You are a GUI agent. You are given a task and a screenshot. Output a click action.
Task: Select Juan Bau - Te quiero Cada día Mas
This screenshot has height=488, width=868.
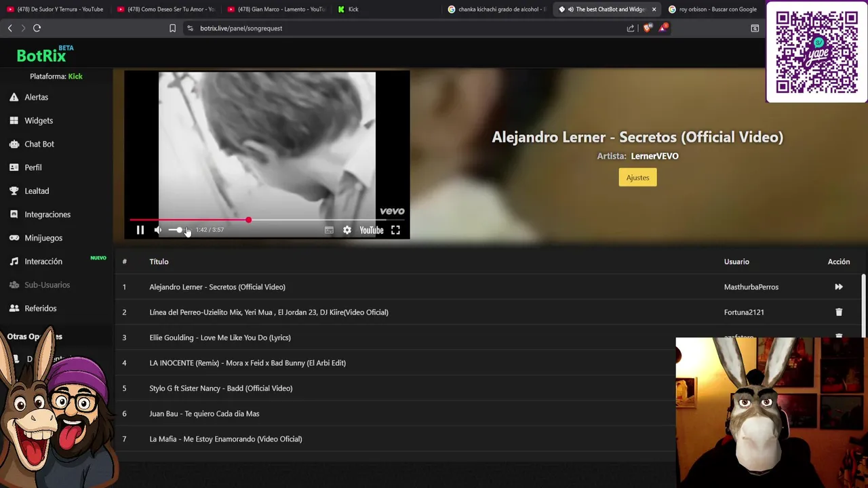[x=395, y=413]
